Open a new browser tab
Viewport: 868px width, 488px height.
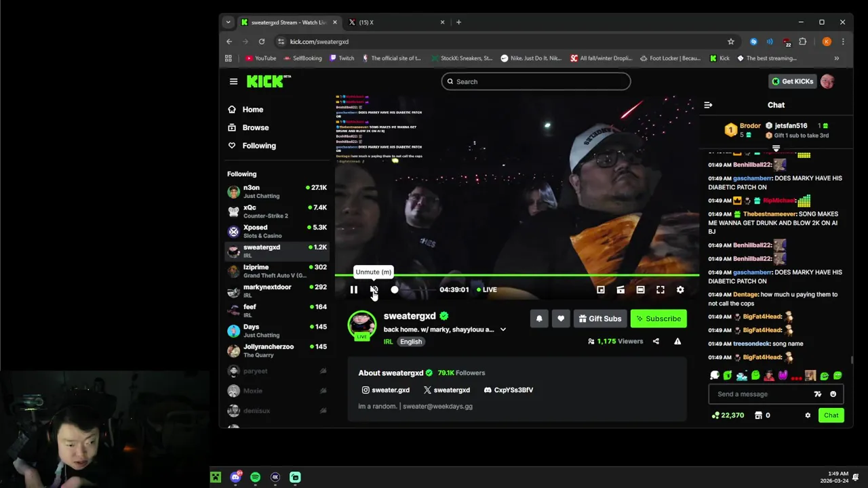point(458,22)
